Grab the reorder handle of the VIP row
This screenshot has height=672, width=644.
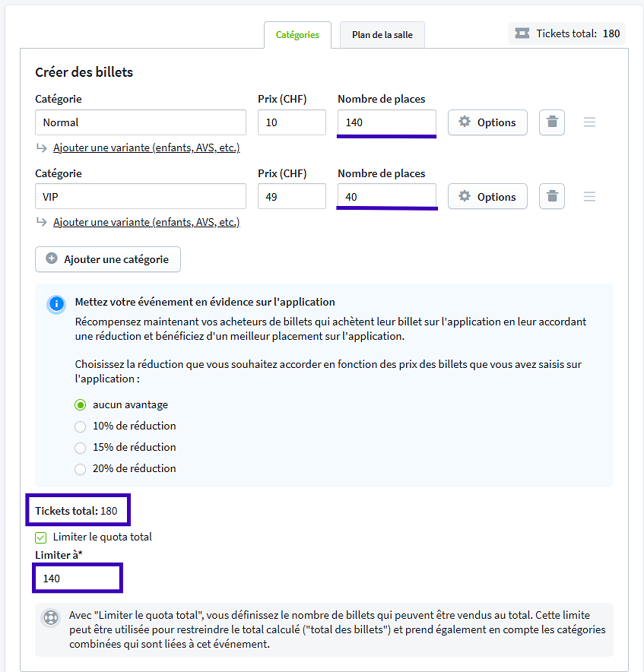pyautogui.click(x=589, y=197)
